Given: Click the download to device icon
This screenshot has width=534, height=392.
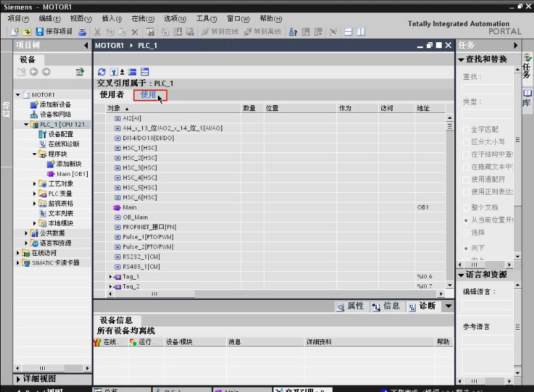Looking at the screenshot, I should 177,32.
